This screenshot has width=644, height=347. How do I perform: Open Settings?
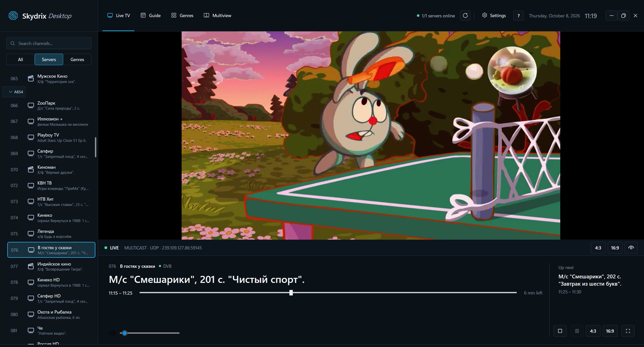(494, 16)
